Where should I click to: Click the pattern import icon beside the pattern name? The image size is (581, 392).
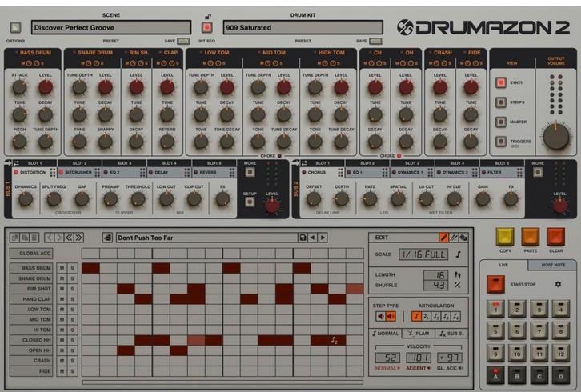pos(107,238)
